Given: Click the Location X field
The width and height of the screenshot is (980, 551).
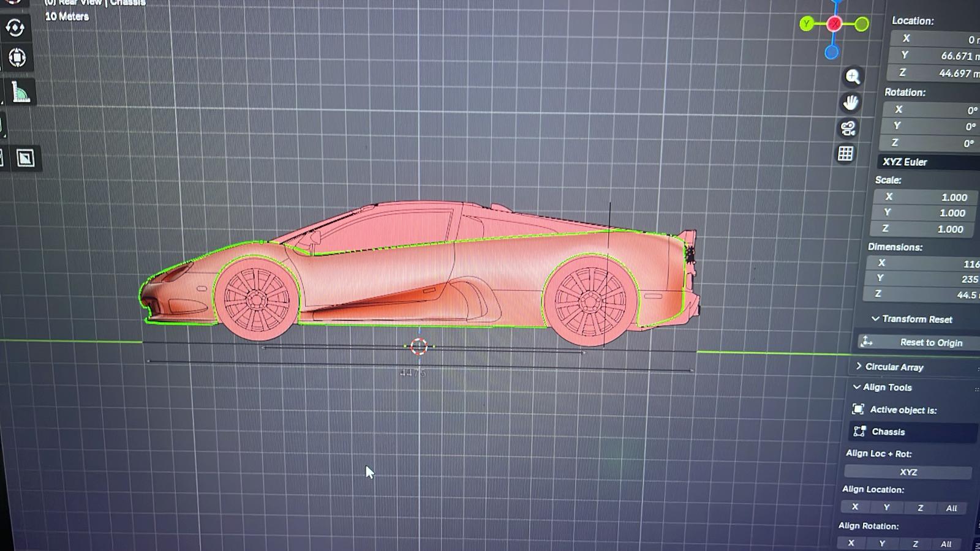Looking at the screenshot, I should 934,39.
